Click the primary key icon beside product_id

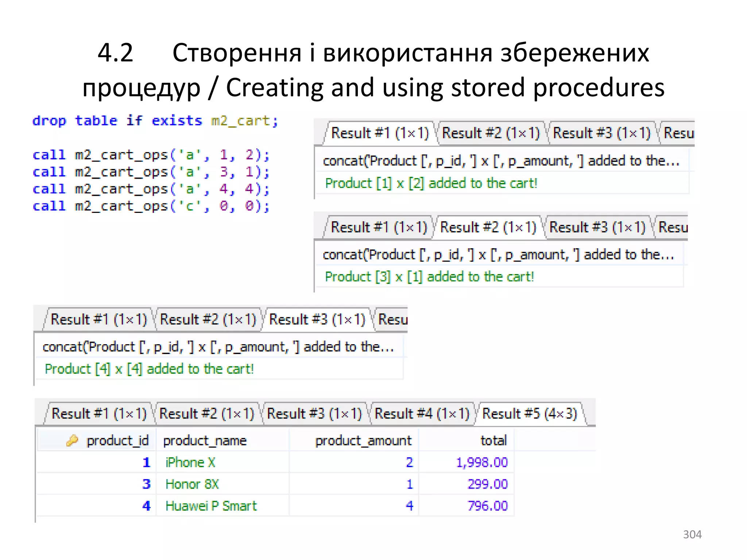pos(72,440)
